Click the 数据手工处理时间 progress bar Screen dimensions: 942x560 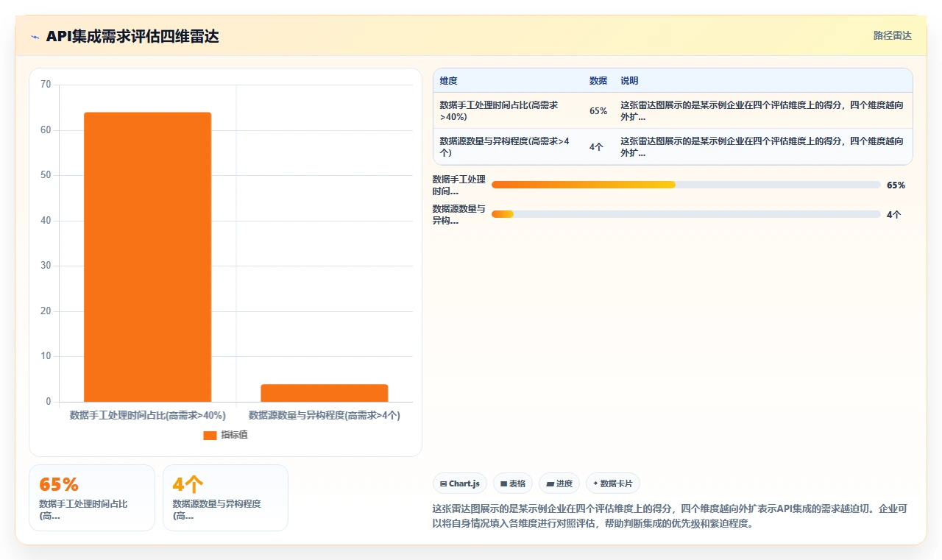(x=686, y=185)
